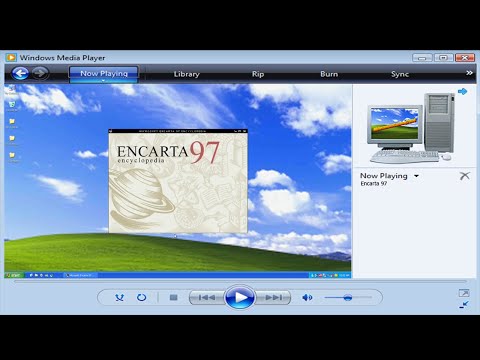This screenshot has height=360, width=480.
Task: Click the blue arrow to hide the list pane
Action: click(462, 91)
